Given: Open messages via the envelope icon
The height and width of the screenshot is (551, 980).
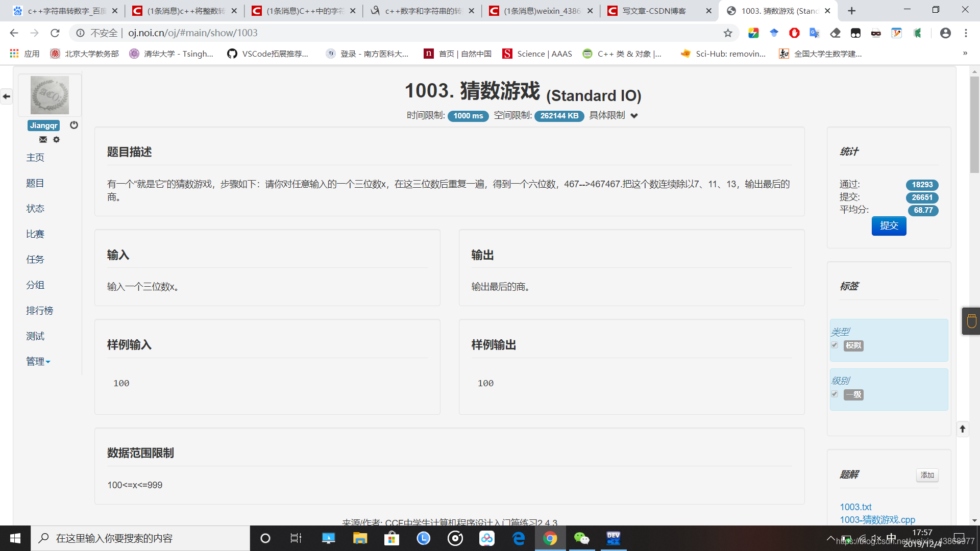Looking at the screenshot, I should (x=43, y=139).
